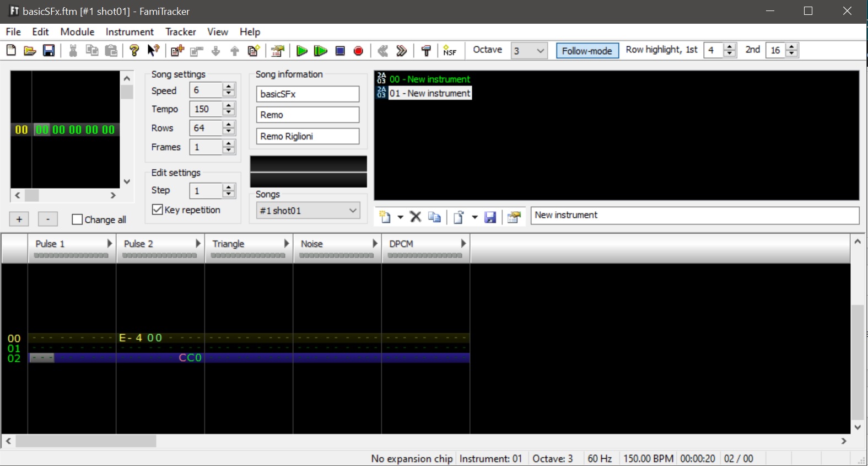Increase Speed value with up spinner
868x466 pixels.
tap(229, 87)
